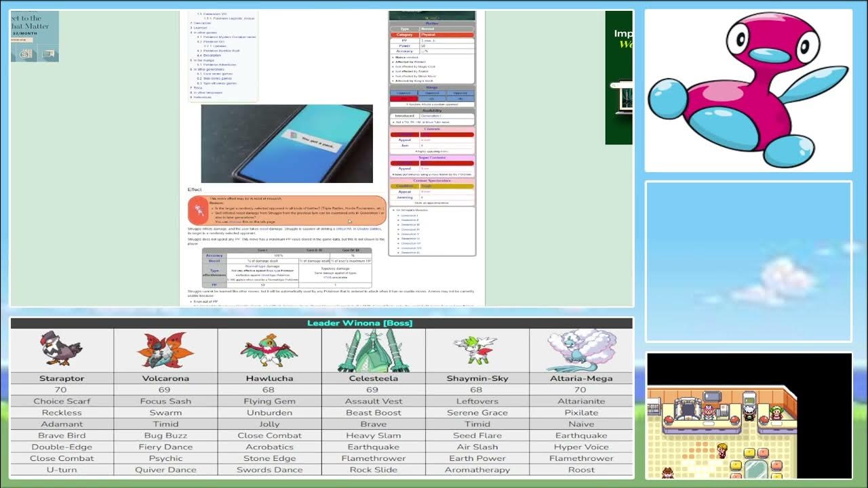The image size is (868, 488).
Task: Click the orange research notice icon
Action: coord(198,210)
